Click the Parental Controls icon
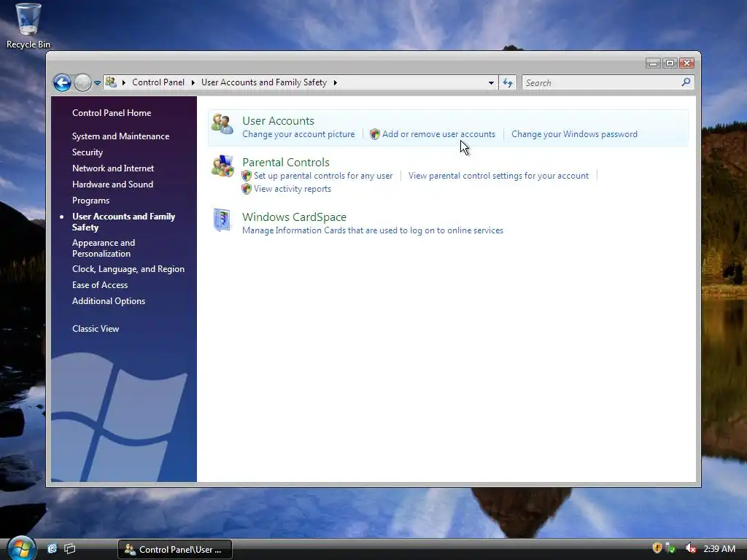Screen dimensions: 747x560 coord(222,166)
